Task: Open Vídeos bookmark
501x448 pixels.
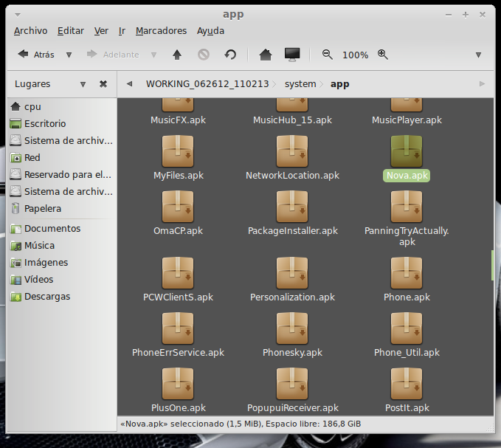Action: click(x=61, y=279)
